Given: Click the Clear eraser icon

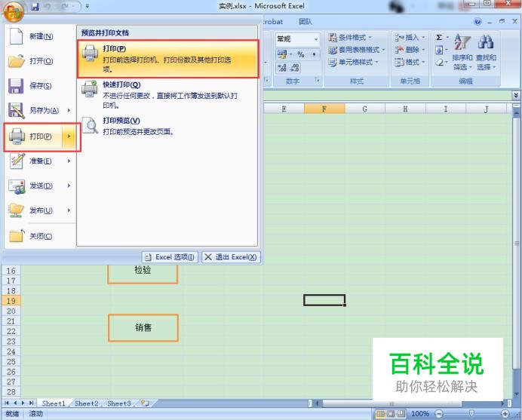Looking at the screenshot, I should [x=439, y=63].
